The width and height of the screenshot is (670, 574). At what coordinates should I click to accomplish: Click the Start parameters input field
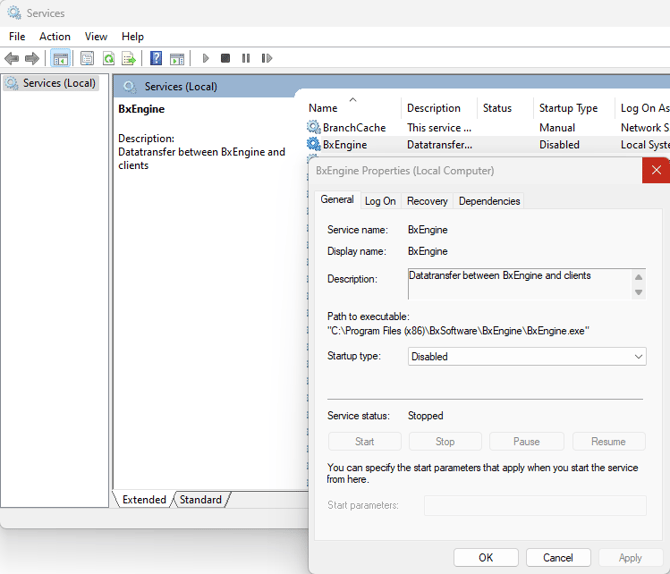535,505
